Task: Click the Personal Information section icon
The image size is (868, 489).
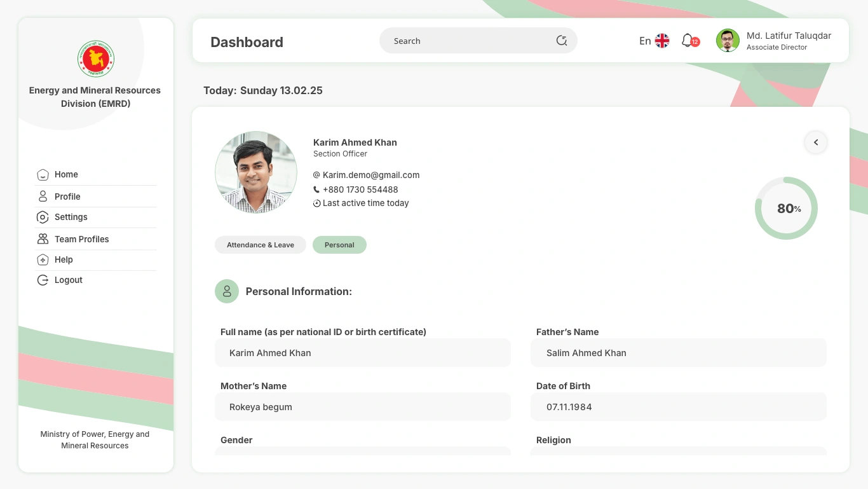Action: (227, 291)
